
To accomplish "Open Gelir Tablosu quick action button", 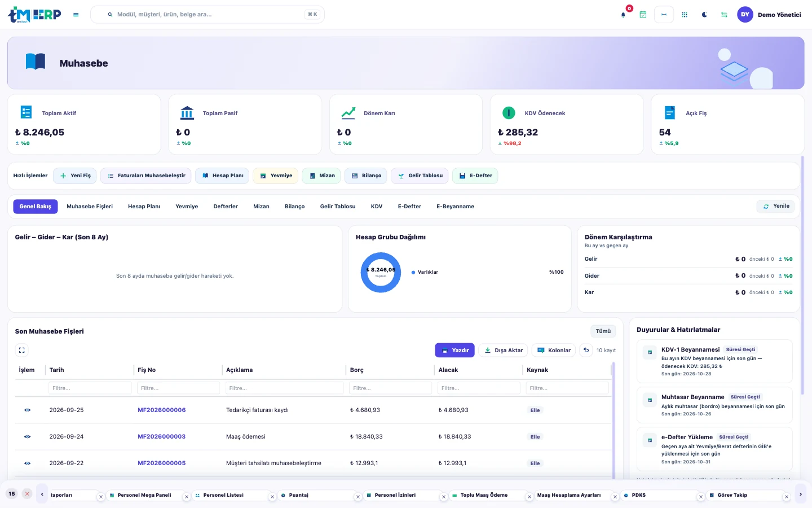I will (420, 176).
